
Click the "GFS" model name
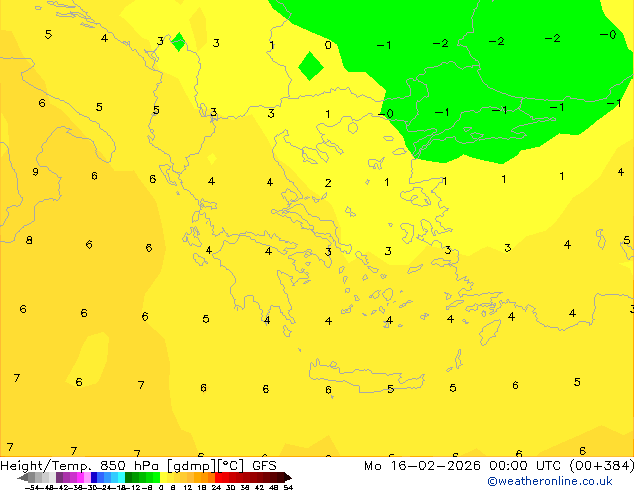pos(264,466)
